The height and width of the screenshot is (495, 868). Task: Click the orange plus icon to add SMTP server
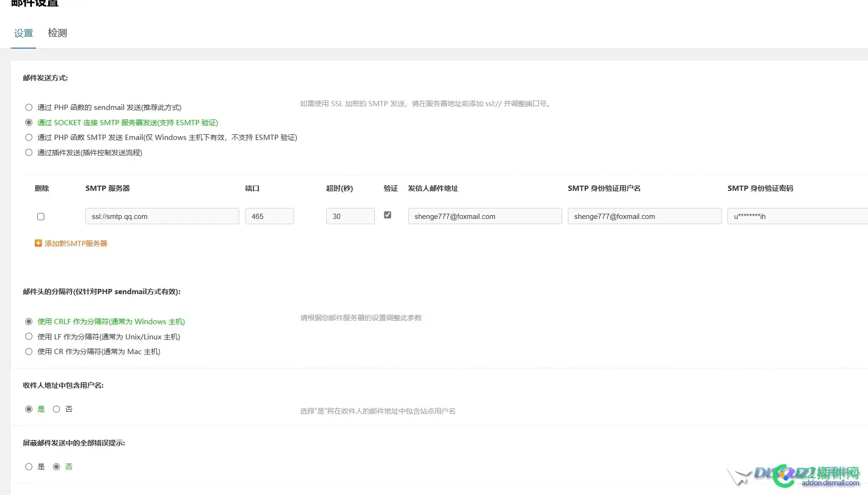(38, 243)
